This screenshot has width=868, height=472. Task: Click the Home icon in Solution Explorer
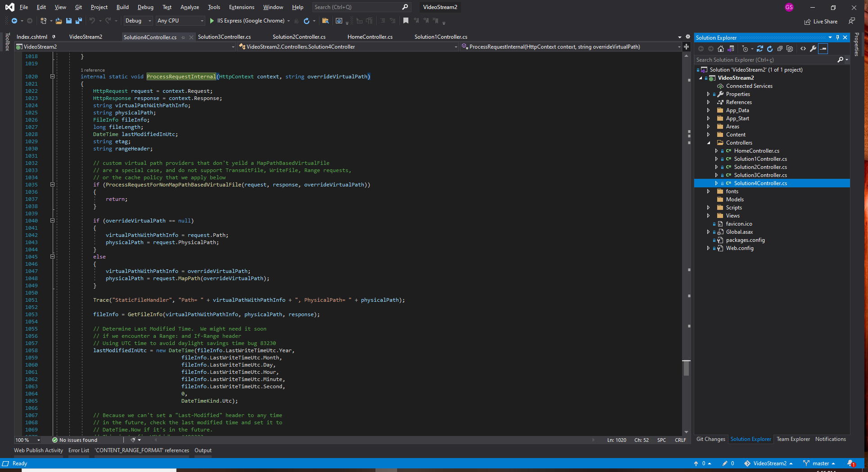coord(721,49)
